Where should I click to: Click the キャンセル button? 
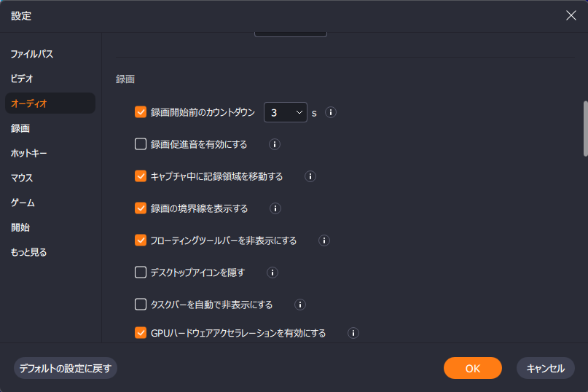pos(546,368)
